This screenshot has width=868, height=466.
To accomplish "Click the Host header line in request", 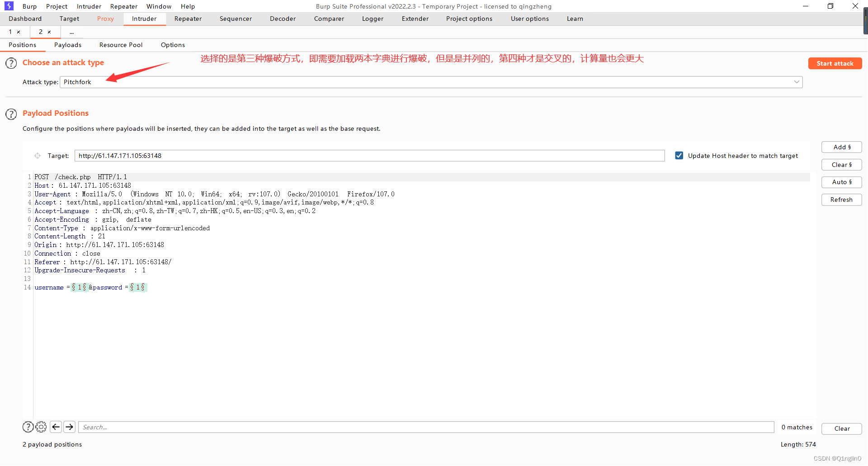I will click(x=83, y=185).
